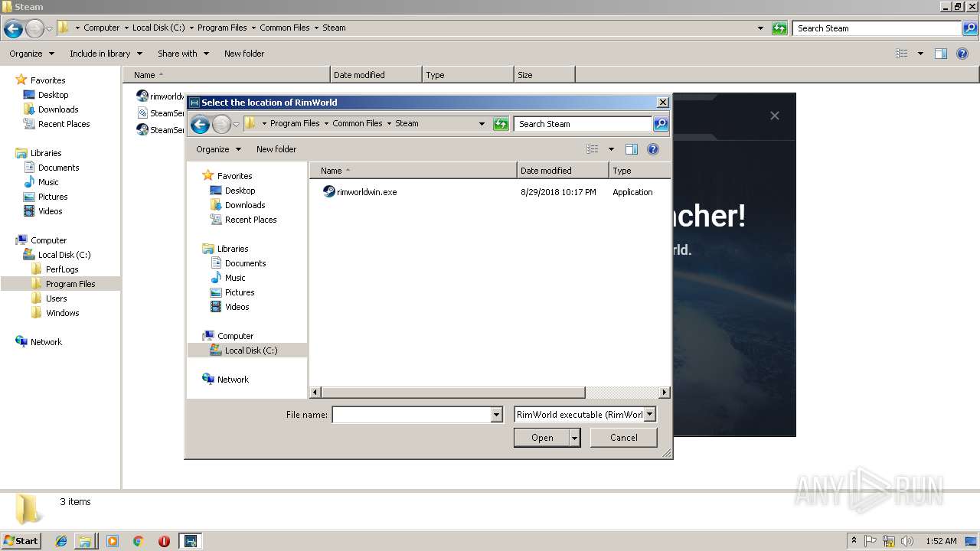The height and width of the screenshot is (551, 980).
Task: Open Windows Explorer from the taskbar
Action: click(85, 541)
